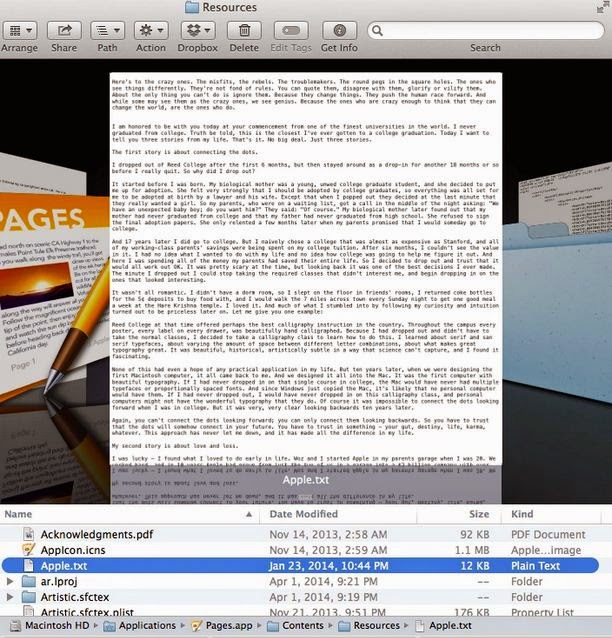Click the Apple.txt file icon in path bar
The image size is (612, 638).
coord(420,626)
